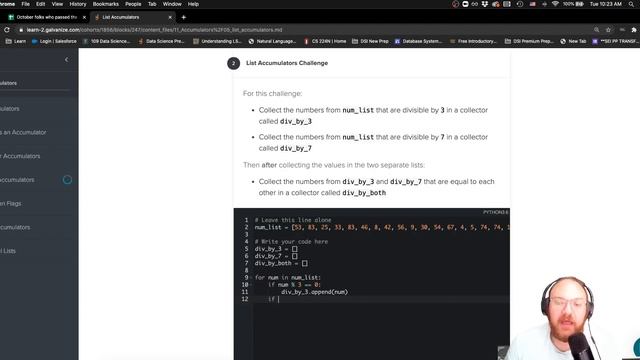Open Spotlight search in the menu bar
The width and height of the screenshot is (640, 360).
pos(632,4)
